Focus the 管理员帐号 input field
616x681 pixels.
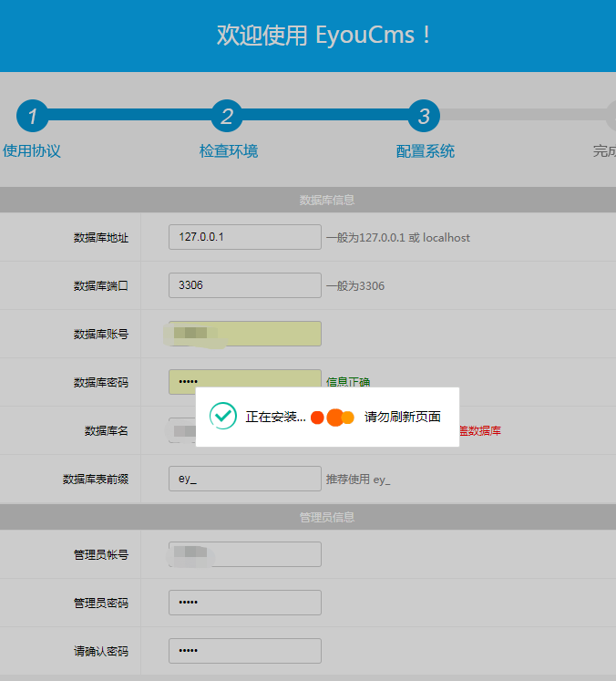coord(245,554)
